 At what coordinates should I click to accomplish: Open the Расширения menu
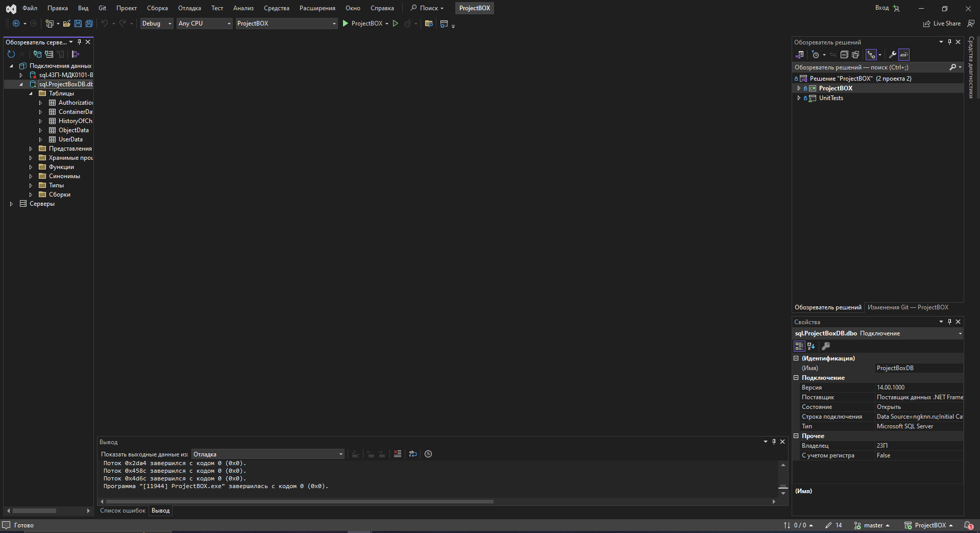pos(317,8)
